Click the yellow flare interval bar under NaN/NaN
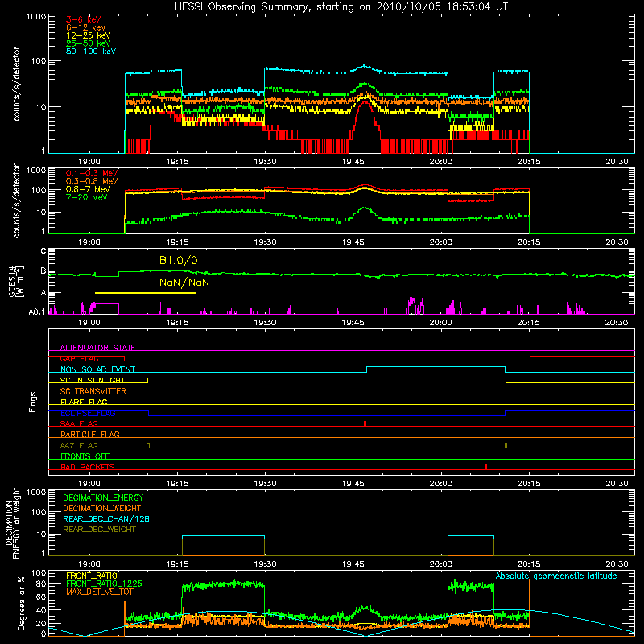The width and height of the screenshot is (644, 644). (x=145, y=293)
